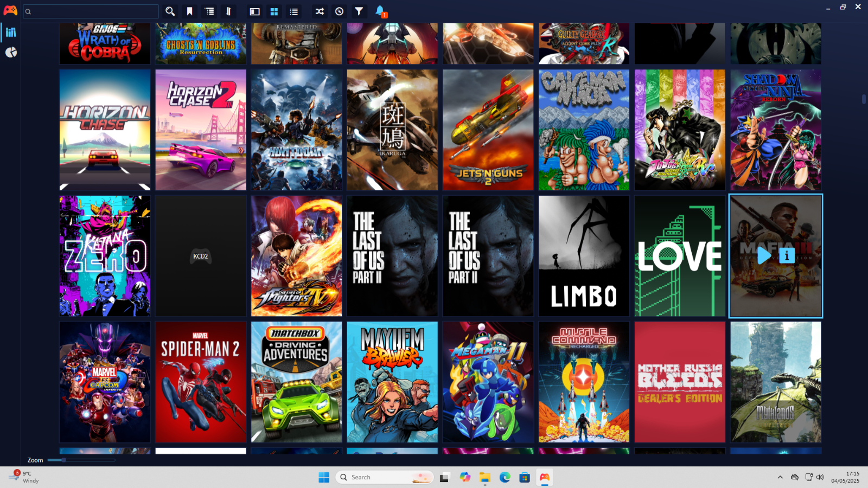Select the Shadow of the Ninja Reborn cover
Viewport: 868px width, 488px height.
pos(776,130)
